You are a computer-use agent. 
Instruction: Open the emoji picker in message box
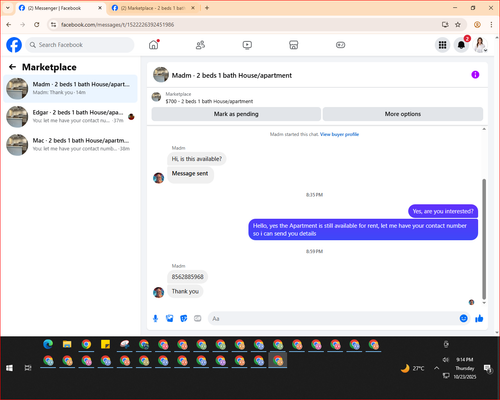click(464, 318)
